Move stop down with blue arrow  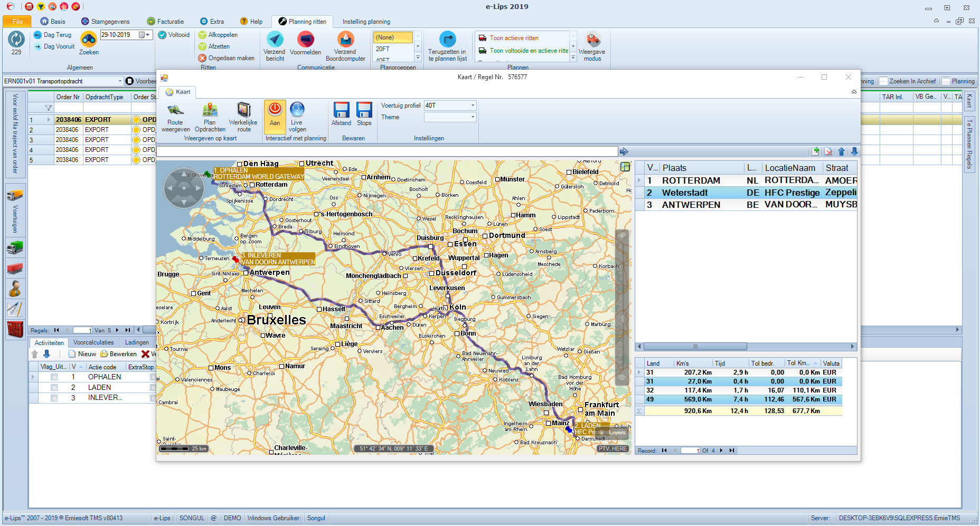coord(854,152)
